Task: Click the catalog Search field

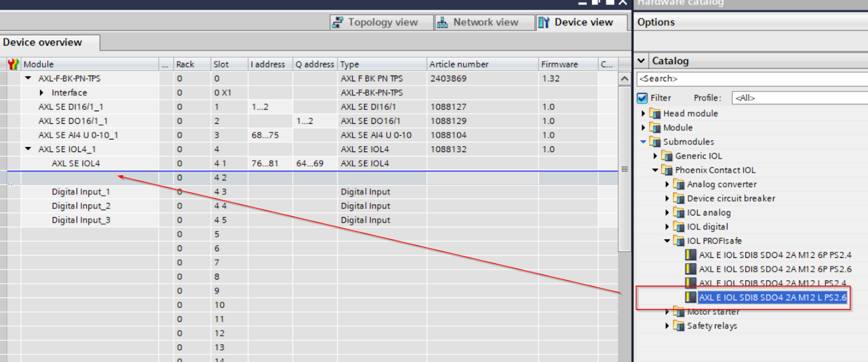Action: pos(752,79)
